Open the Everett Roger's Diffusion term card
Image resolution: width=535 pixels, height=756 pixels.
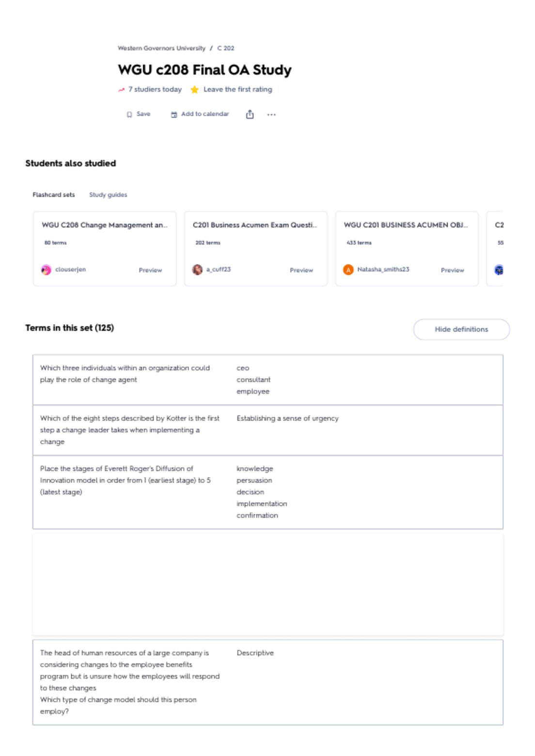268,492
